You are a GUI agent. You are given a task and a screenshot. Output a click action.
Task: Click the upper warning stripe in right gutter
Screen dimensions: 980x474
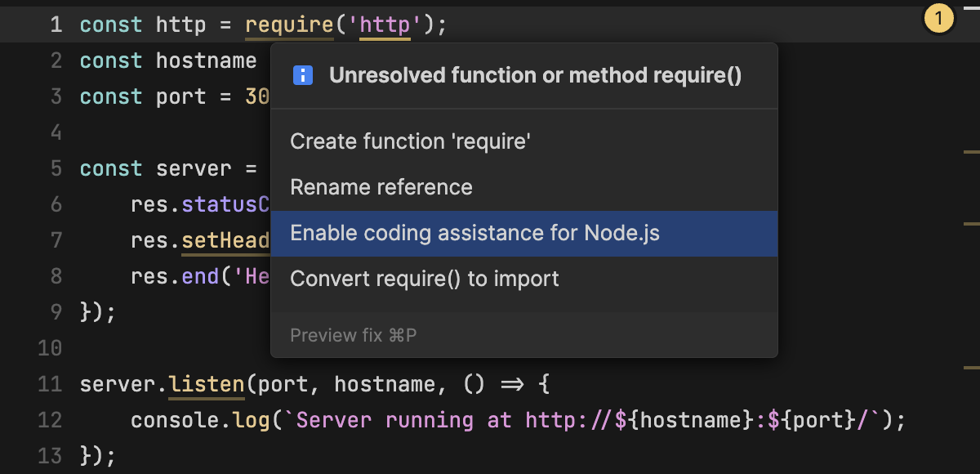coord(972,151)
